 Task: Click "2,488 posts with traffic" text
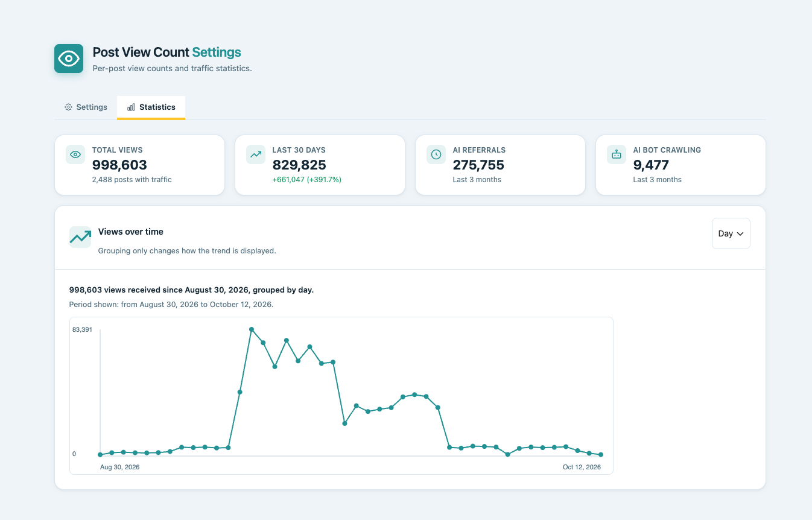(132, 180)
